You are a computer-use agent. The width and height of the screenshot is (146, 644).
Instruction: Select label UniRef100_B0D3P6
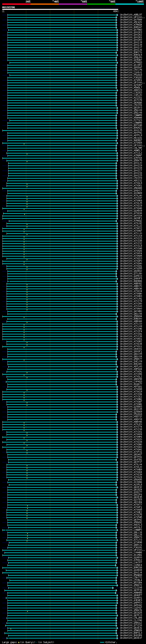(x=131, y=636)
